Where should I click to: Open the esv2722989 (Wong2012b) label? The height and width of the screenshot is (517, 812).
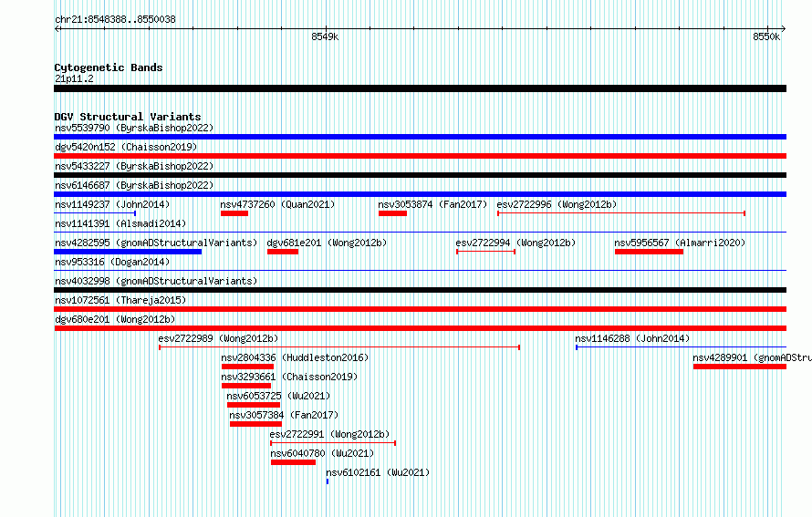click(x=219, y=338)
